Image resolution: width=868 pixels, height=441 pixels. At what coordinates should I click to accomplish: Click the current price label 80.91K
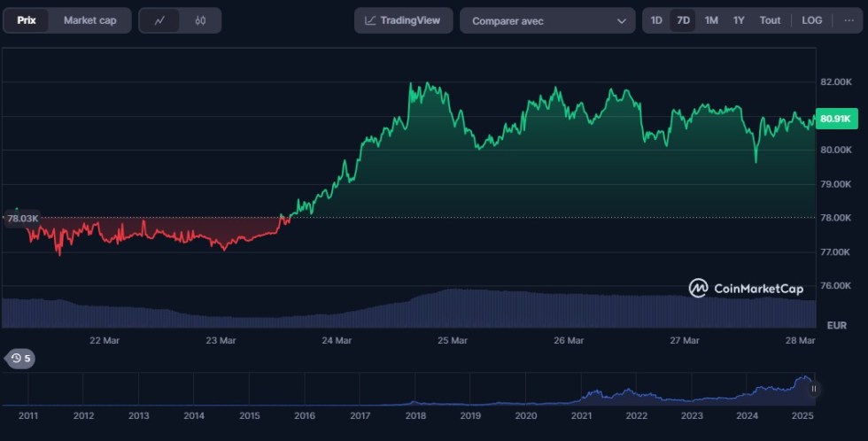tap(835, 119)
